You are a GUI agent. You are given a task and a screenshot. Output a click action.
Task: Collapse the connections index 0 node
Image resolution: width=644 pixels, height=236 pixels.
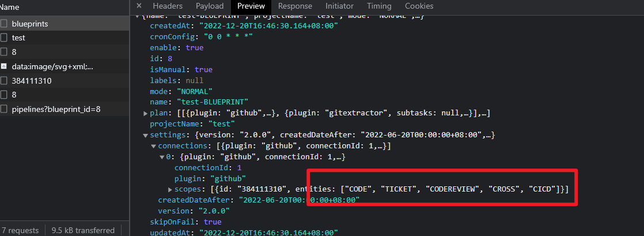[x=162, y=157]
